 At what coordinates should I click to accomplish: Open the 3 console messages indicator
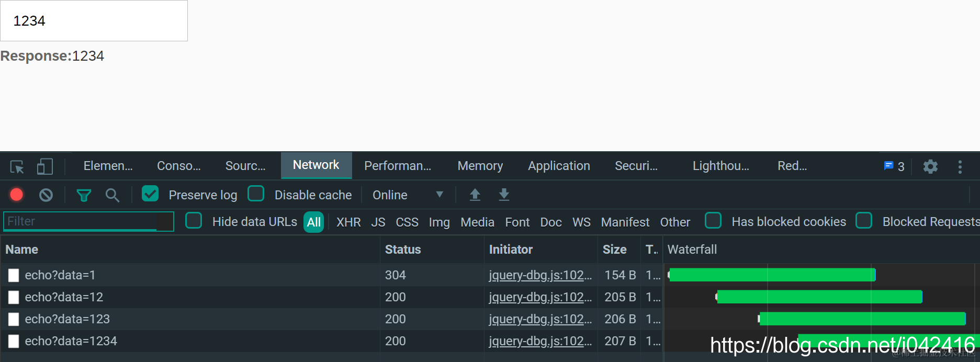[x=894, y=166]
